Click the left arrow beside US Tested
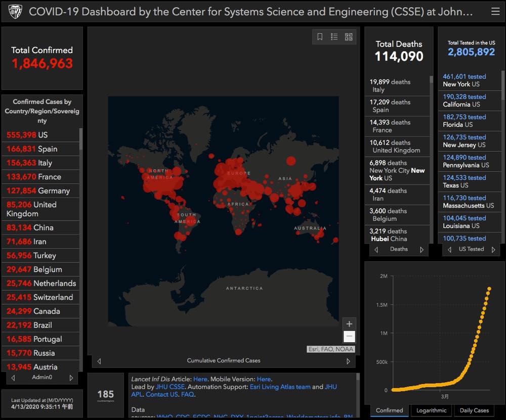The width and height of the screenshot is (506, 420). click(449, 250)
